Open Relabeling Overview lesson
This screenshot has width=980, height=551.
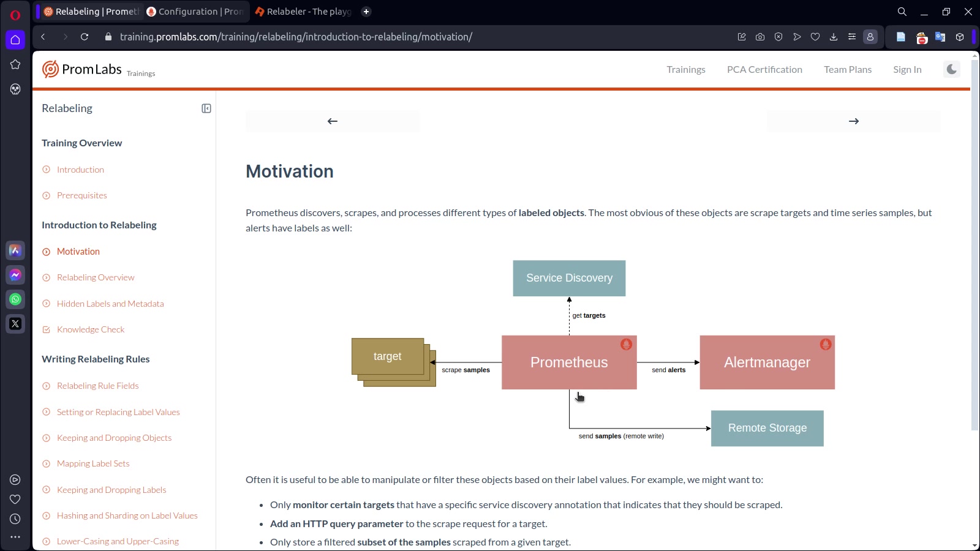click(x=96, y=277)
